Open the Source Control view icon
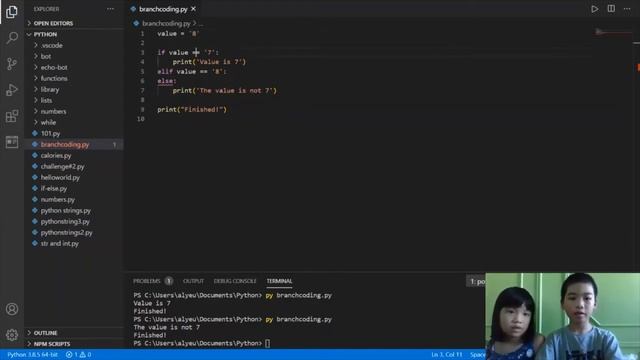640x360 pixels. pos(12,64)
